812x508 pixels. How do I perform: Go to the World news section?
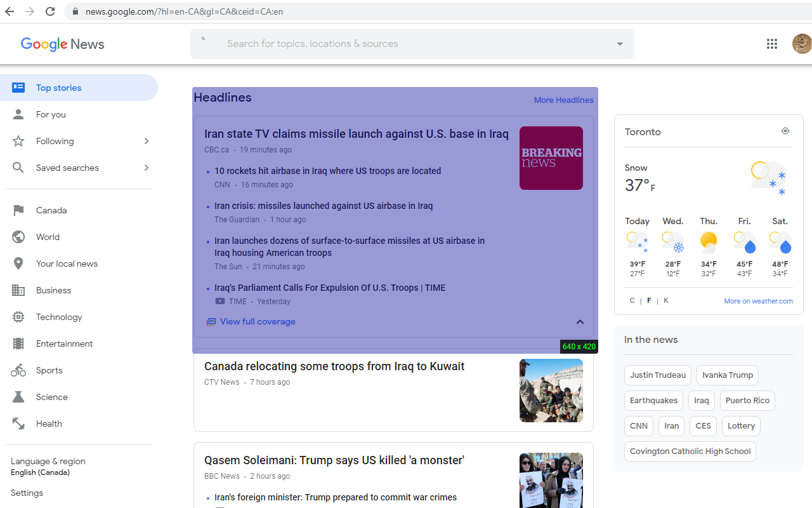79,237
